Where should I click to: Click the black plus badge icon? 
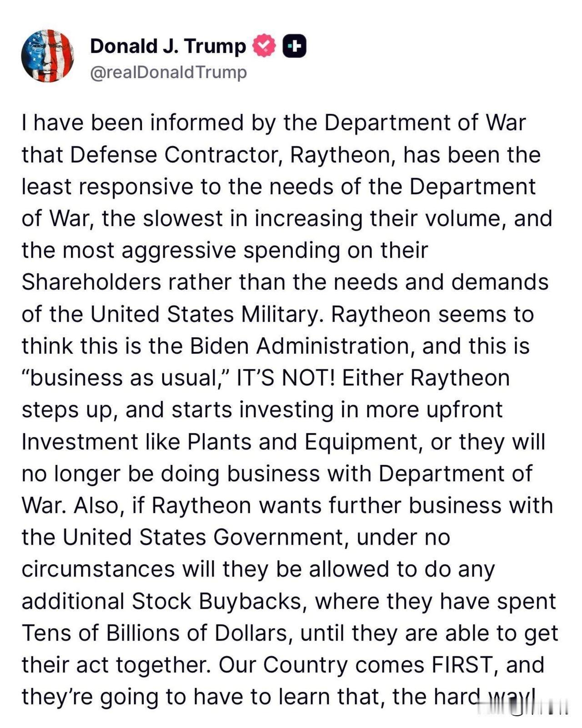[x=294, y=46]
